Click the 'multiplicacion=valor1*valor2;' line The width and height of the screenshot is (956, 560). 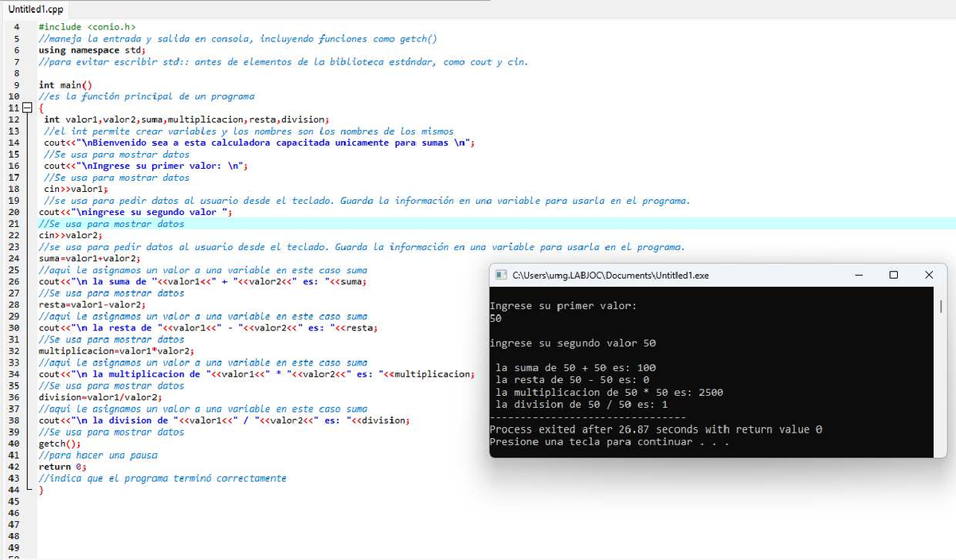116,350
